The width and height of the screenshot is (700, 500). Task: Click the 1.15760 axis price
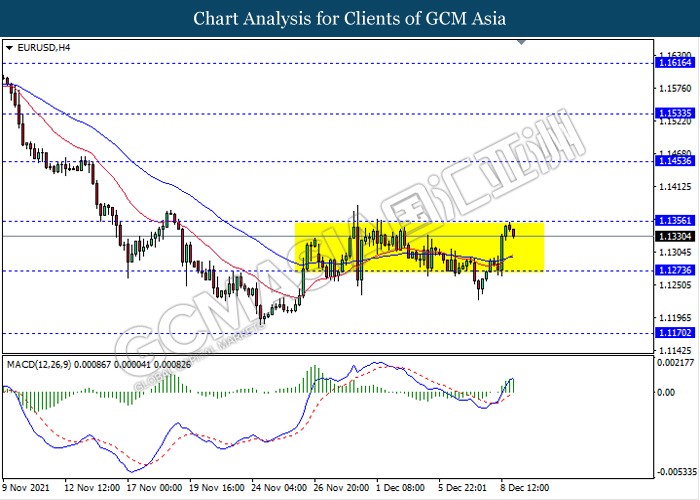(x=675, y=88)
